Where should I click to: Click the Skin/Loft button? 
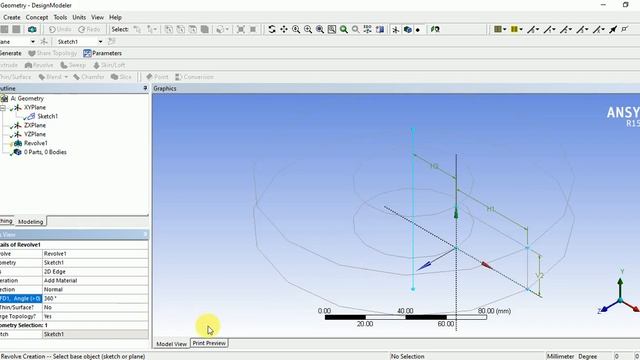pyautogui.click(x=109, y=65)
